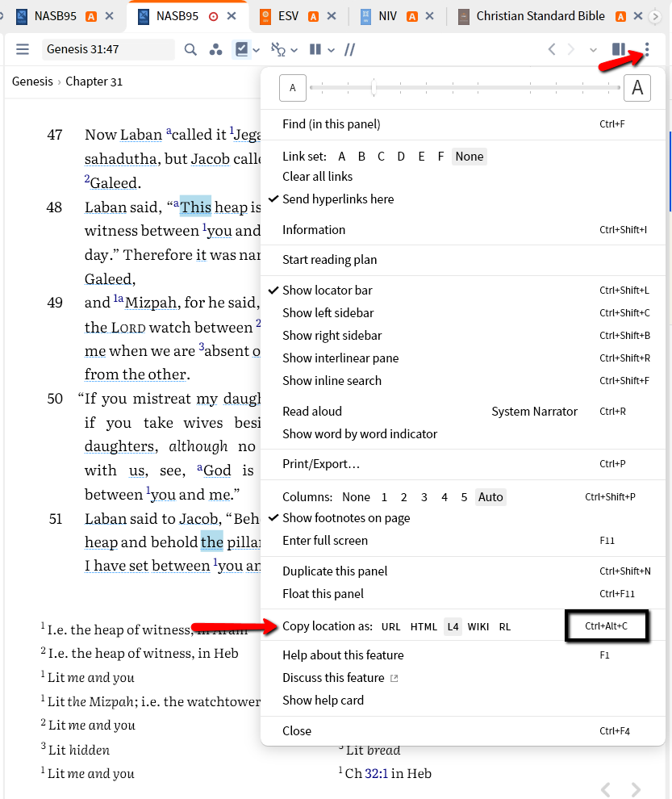The width and height of the screenshot is (672, 799).
Task: Copy location as URL
Action: click(390, 627)
